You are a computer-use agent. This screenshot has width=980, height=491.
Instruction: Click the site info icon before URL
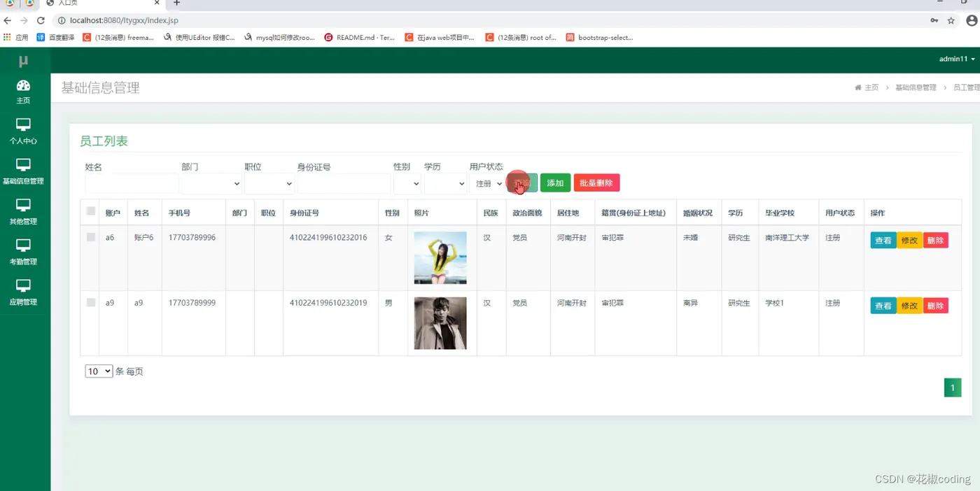pyautogui.click(x=62, y=21)
